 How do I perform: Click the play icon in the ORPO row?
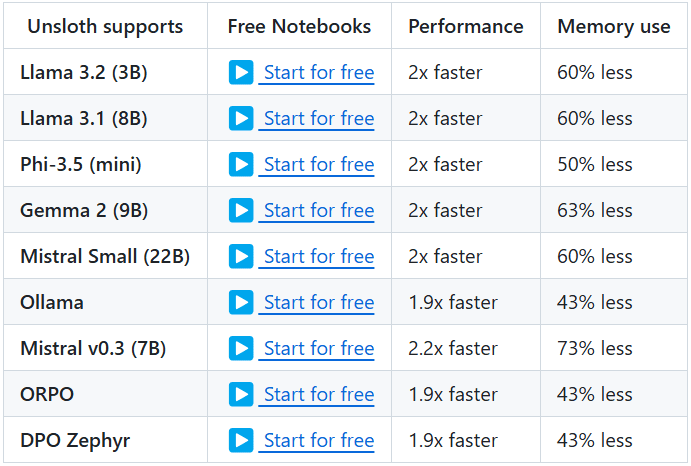point(241,394)
